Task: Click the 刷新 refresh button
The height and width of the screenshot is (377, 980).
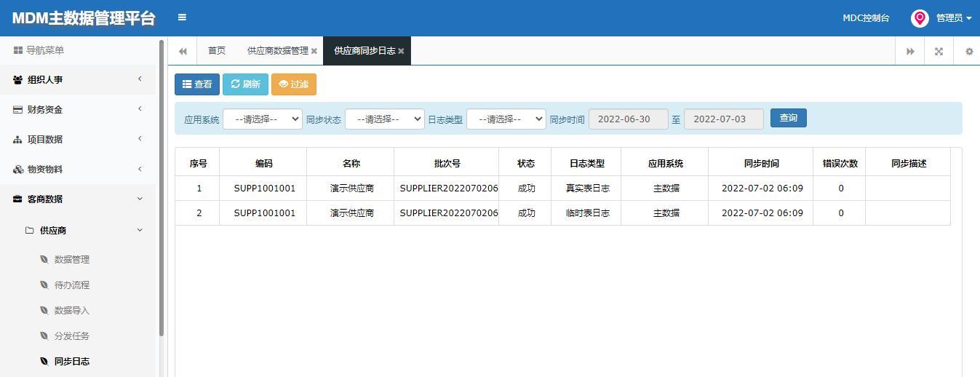Action: click(x=246, y=84)
